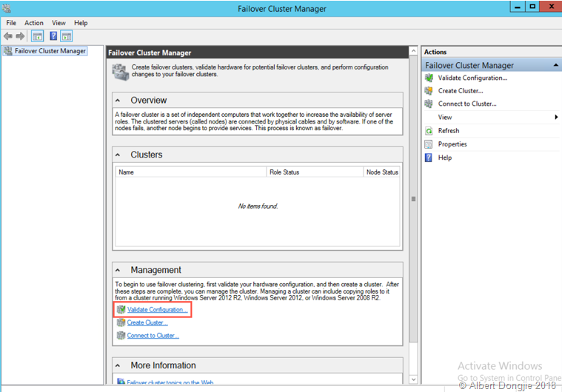Collapse Failover Cluster Manager actions group
Viewport: 562px width, 392px height.
(x=555, y=65)
